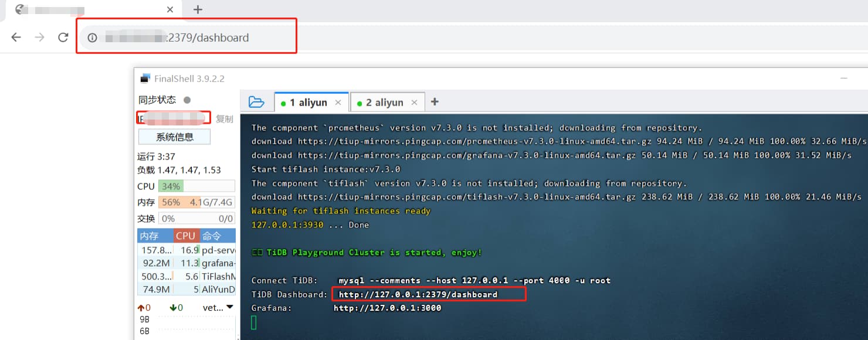The height and width of the screenshot is (340, 868).
Task: Click 'Waiting for tiflash instances ready' text
Action: pos(341,210)
